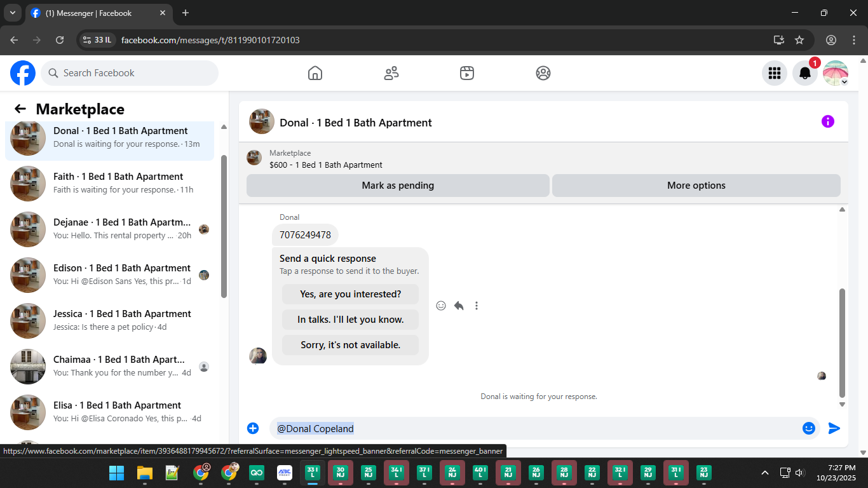
Task: Open volume control in system tray
Action: [800, 473]
